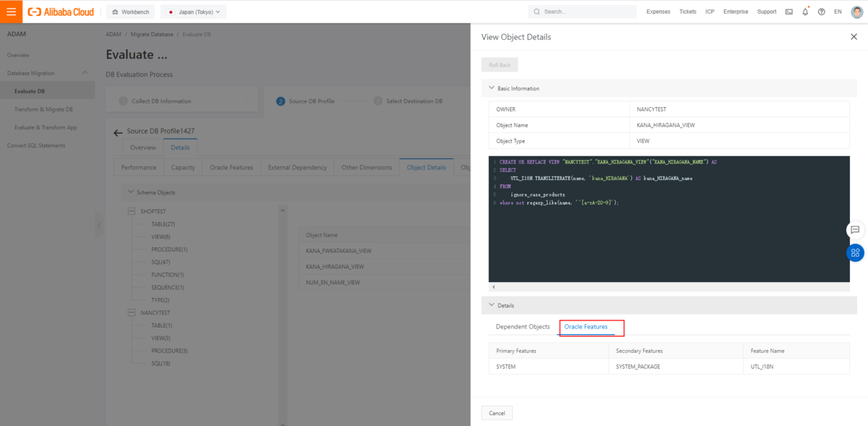
Task: Collapse the SHOPTEST tree node
Action: click(131, 210)
